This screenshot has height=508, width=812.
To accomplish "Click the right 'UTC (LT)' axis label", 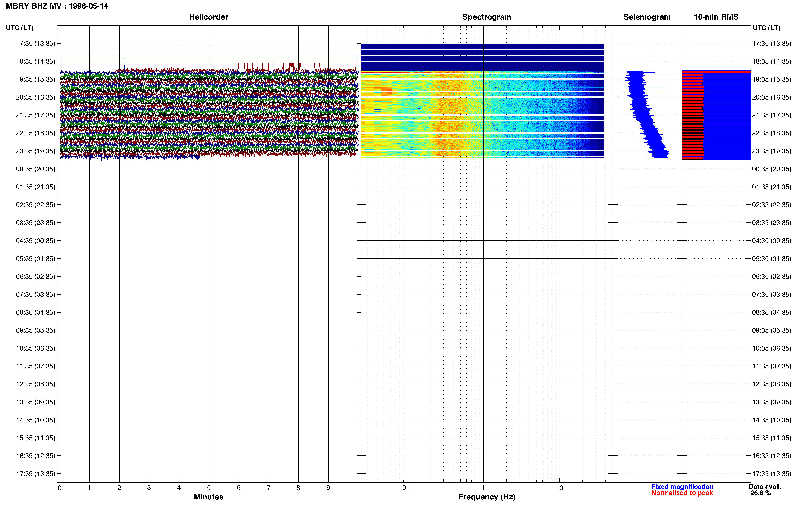I will click(766, 28).
